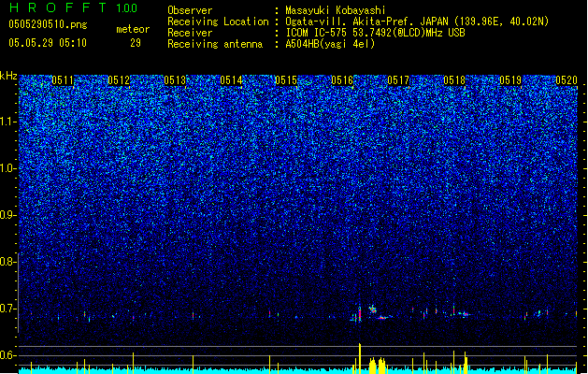
Task: Click the 1.1 kHz axis label
Action: 8,122
